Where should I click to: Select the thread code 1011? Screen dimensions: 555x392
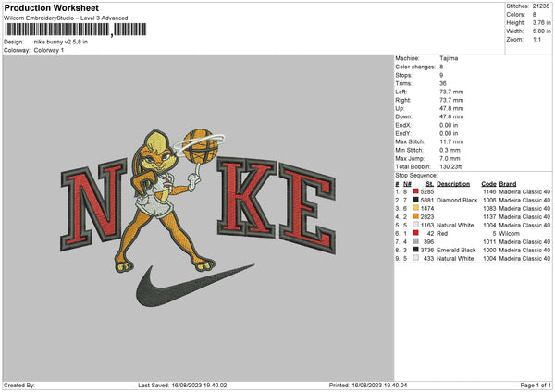[x=489, y=241]
